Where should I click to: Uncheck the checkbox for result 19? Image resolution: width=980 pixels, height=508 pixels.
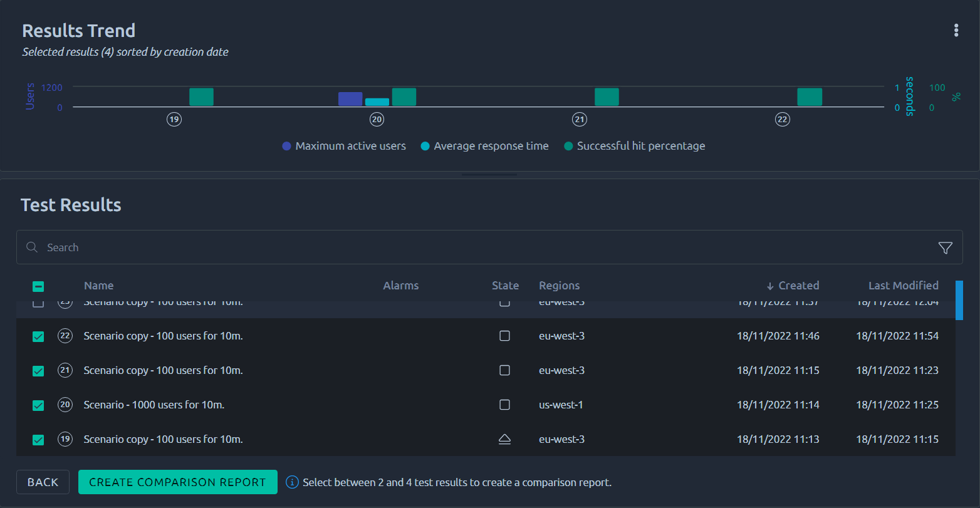[x=38, y=440]
